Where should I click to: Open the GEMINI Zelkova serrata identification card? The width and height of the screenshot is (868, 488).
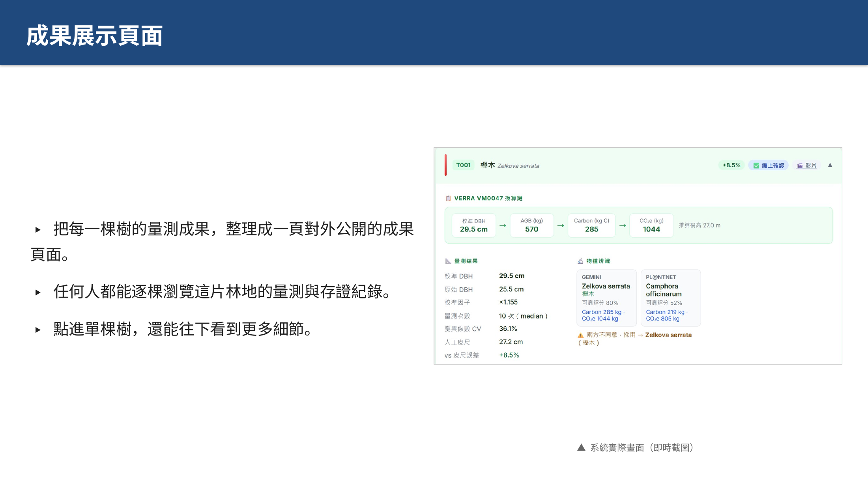pyautogui.click(x=607, y=298)
